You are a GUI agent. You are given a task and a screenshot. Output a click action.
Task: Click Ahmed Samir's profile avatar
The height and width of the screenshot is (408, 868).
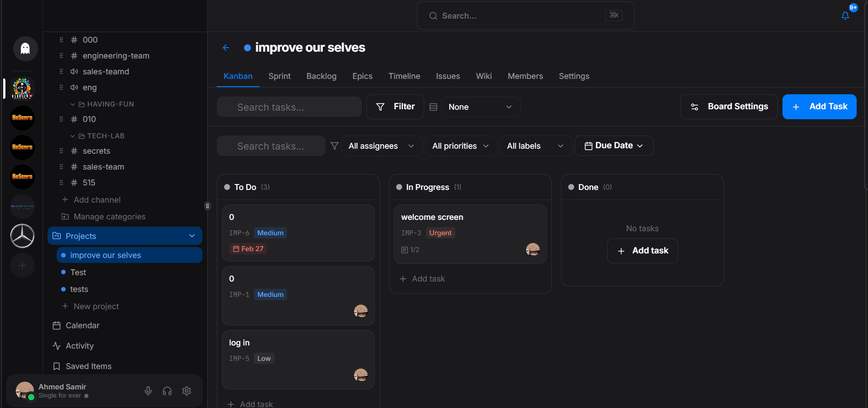coord(25,390)
